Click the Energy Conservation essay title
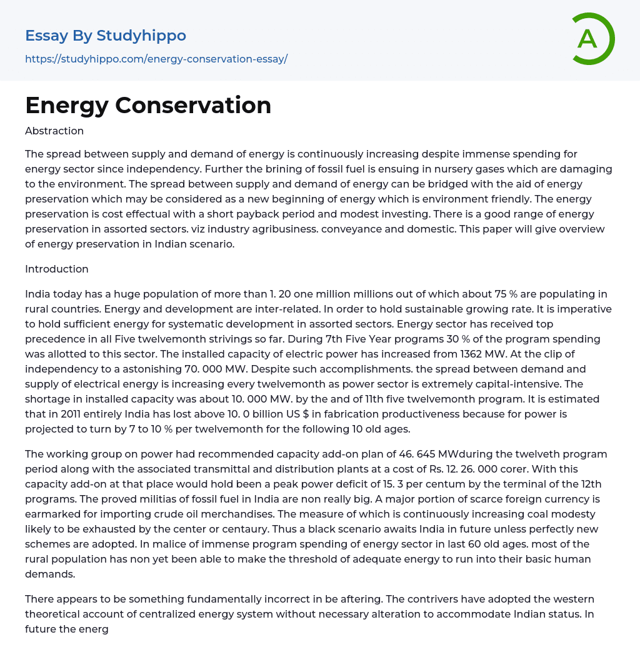 pos(148,106)
